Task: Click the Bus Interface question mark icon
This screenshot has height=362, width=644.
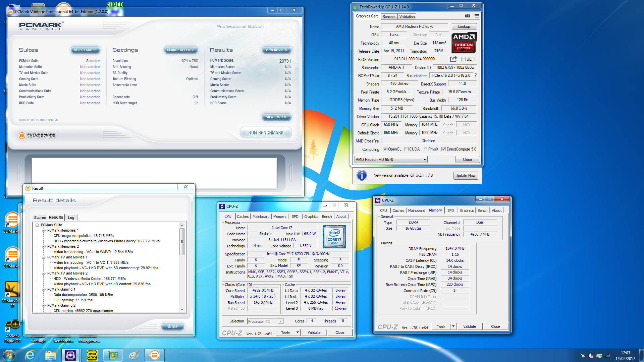Action: coord(475,75)
